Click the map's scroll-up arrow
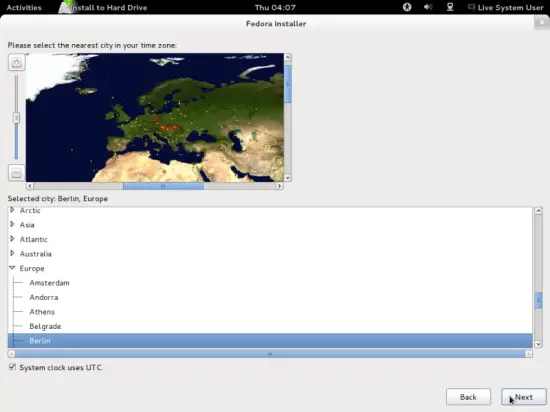 [x=288, y=57]
